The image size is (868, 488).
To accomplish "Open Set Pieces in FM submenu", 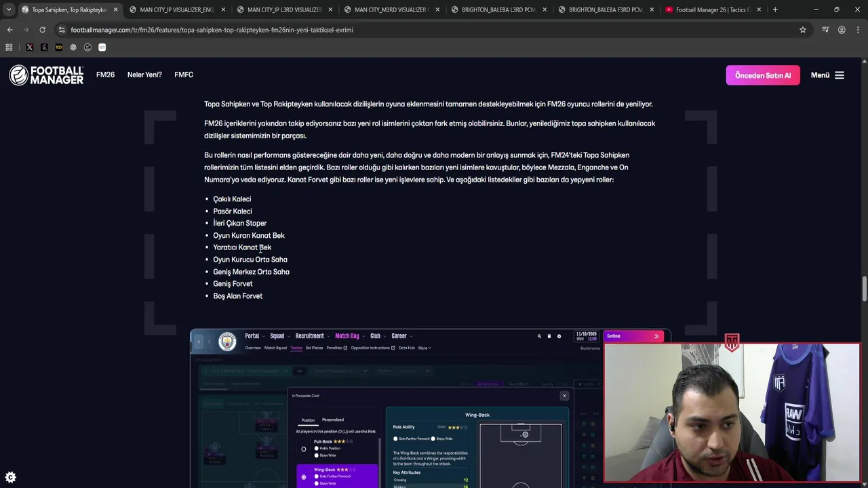I will (x=314, y=348).
